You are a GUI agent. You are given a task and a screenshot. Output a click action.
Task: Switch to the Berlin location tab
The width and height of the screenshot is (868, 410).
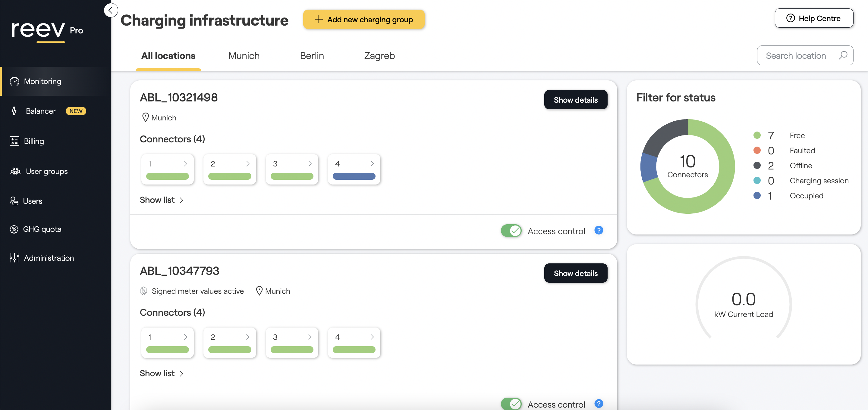coord(312,56)
